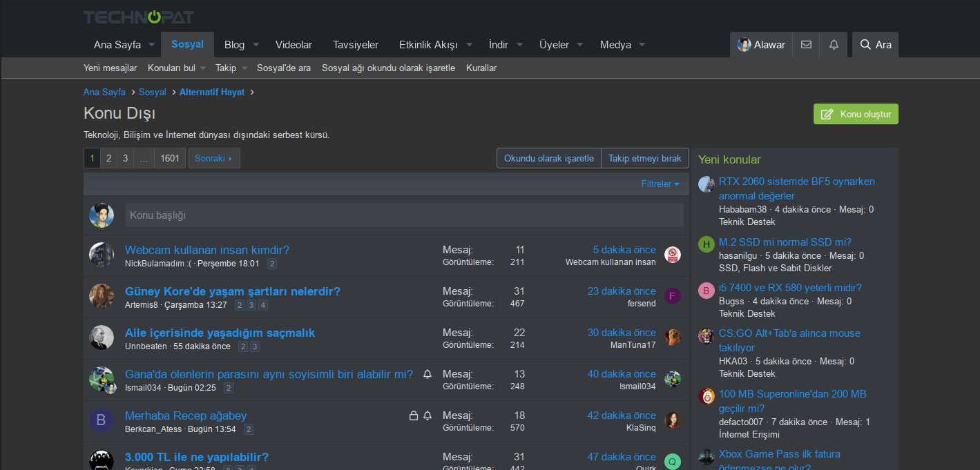Click Berkcan_Atess's B avatar

[x=102, y=420]
